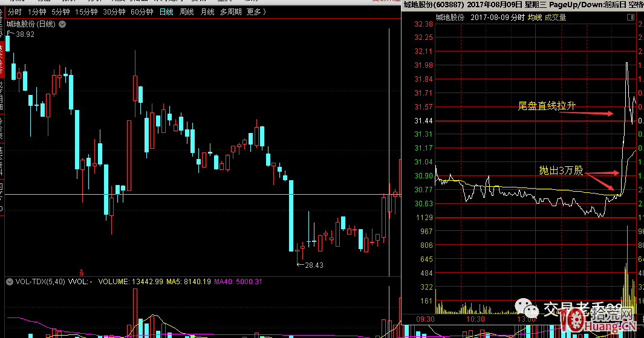Click the 09:30 time axis label

pyautogui.click(x=425, y=319)
